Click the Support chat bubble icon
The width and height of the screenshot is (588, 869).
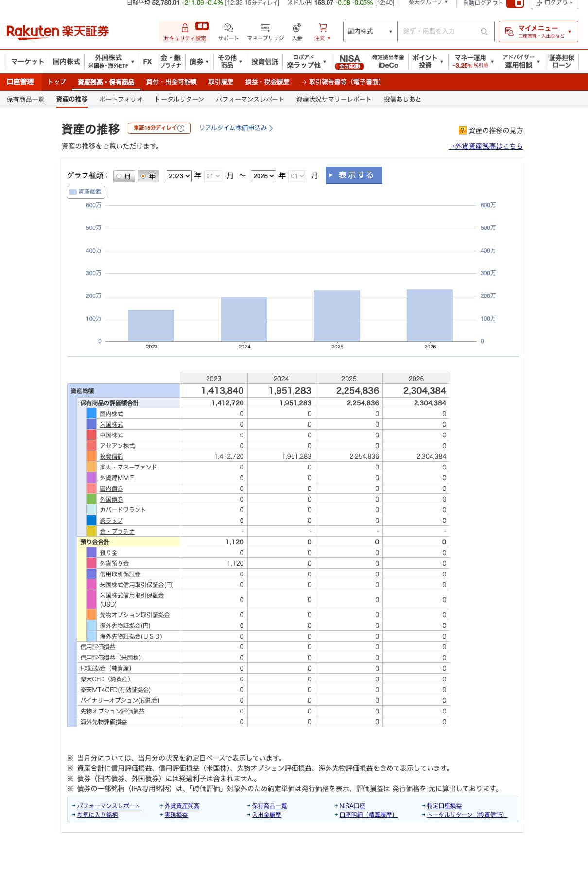coord(228,28)
